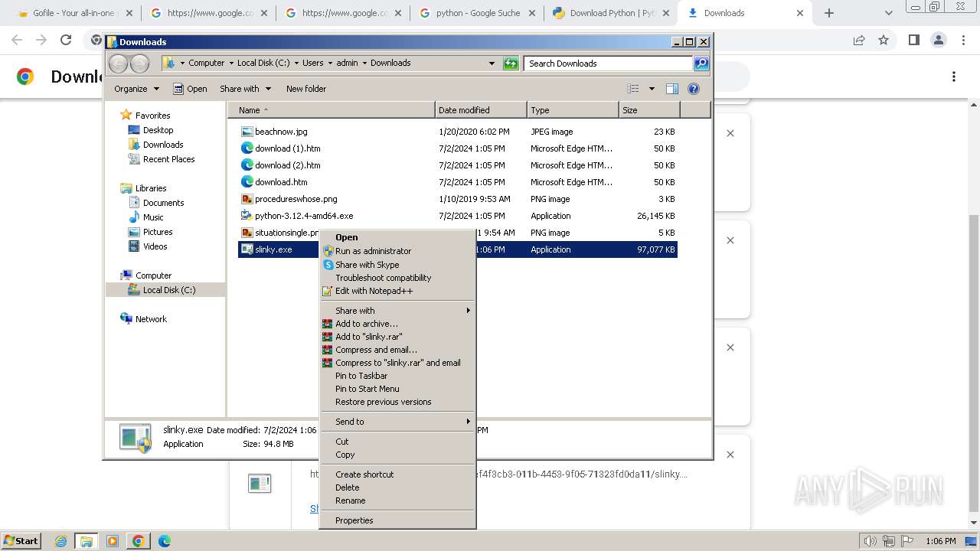Click the Explorer help icon
This screenshot has height=551, width=980.
tap(694, 89)
